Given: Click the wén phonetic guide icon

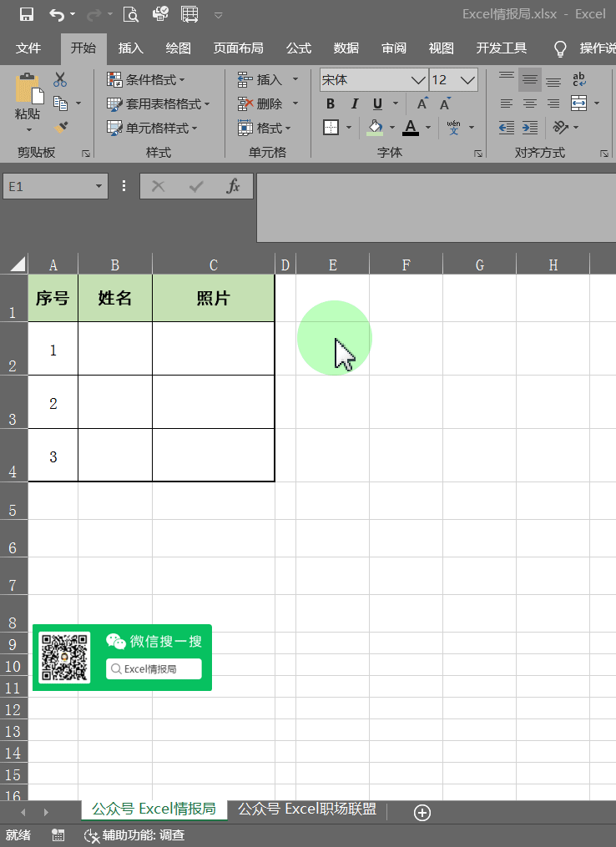Looking at the screenshot, I should 453,128.
